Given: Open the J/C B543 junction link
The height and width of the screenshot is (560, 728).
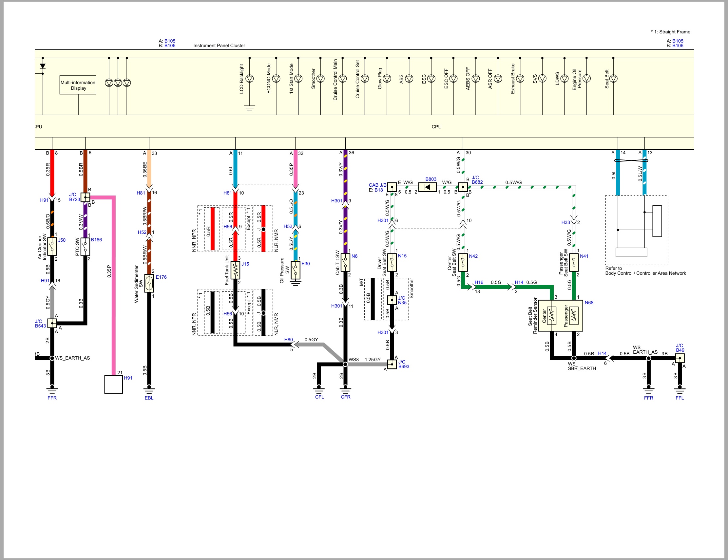Looking at the screenshot, I should click(x=40, y=324).
